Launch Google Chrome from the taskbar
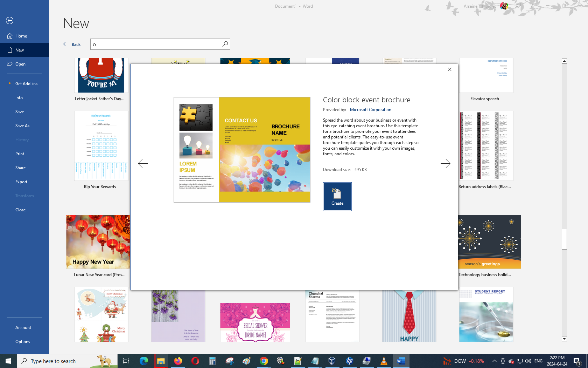This screenshot has width=588, height=368. pyautogui.click(x=264, y=361)
